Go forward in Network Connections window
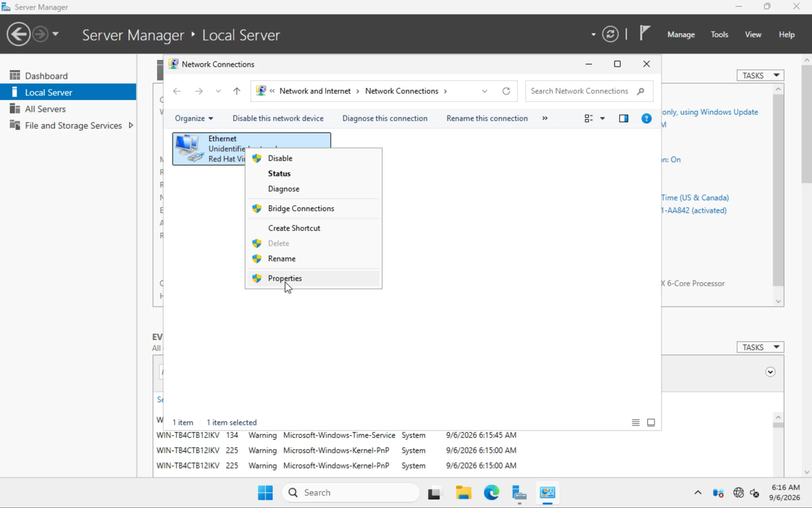Image resolution: width=812 pixels, height=508 pixels. 199,91
